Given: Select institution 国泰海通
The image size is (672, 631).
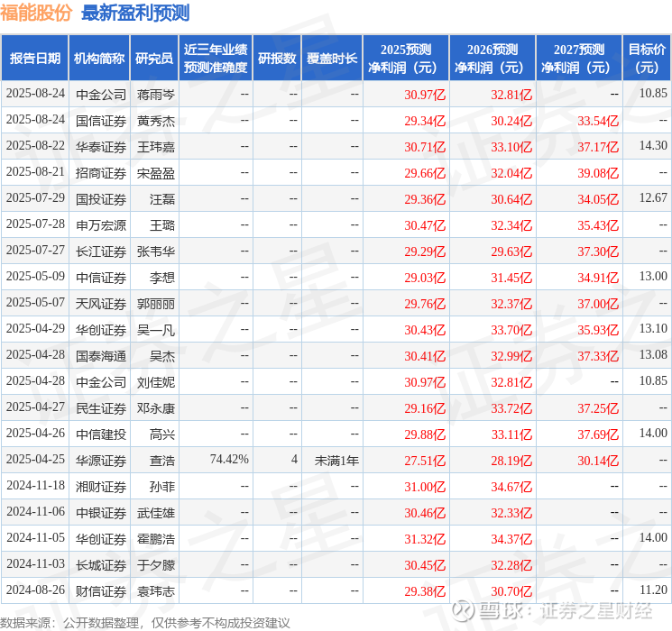Looking at the screenshot, I should point(101,356).
